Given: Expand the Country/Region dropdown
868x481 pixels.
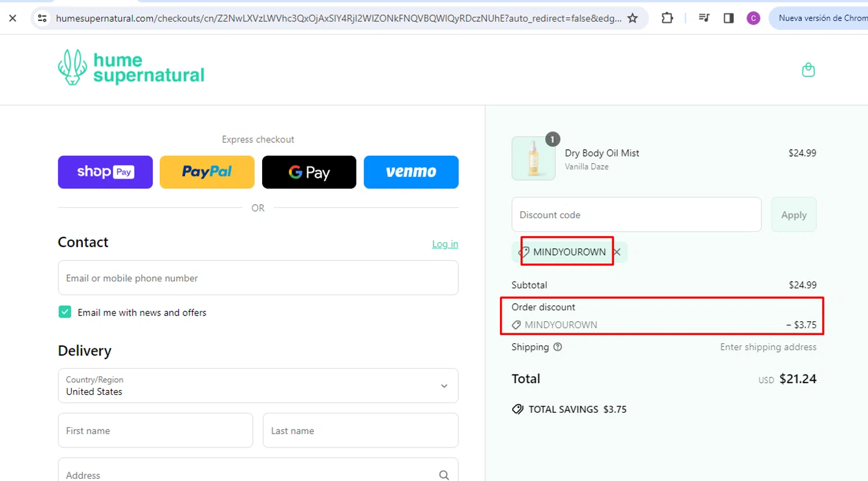Looking at the screenshot, I should point(258,385).
